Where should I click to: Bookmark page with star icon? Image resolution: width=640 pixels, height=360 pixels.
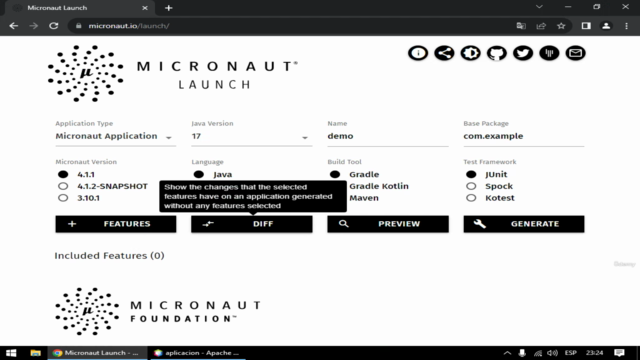click(x=561, y=26)
